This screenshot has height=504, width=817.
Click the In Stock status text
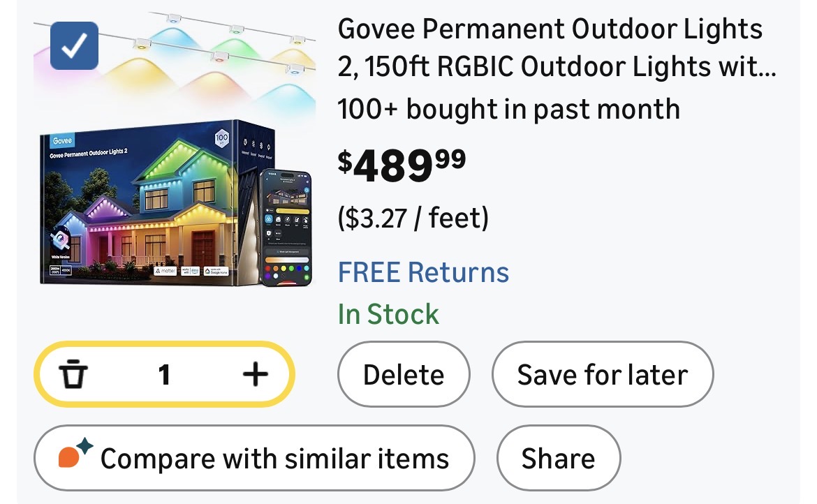388,314
